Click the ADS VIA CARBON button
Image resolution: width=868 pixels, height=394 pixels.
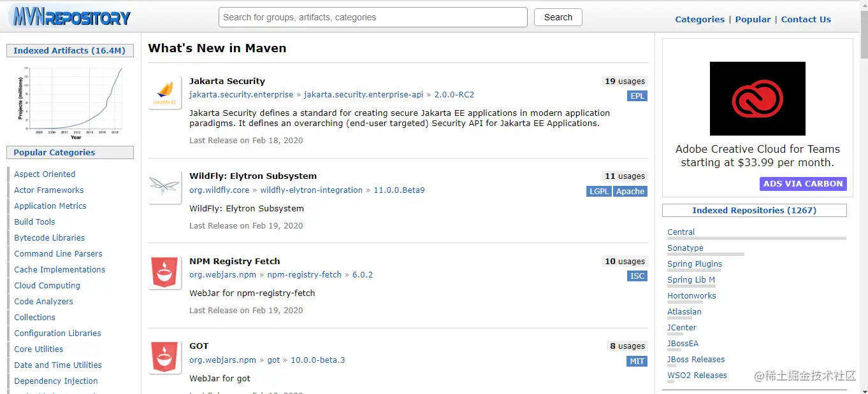[803, 183]
